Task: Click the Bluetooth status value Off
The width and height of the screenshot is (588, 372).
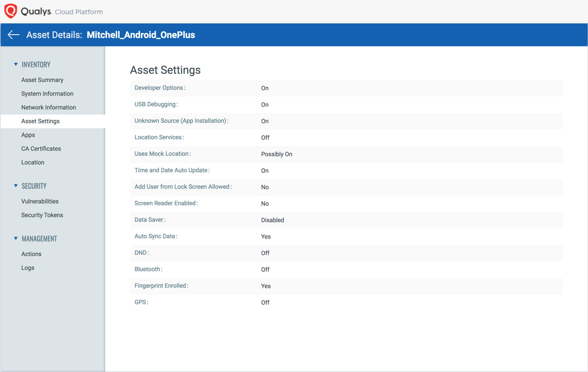Action: point(265,269)
